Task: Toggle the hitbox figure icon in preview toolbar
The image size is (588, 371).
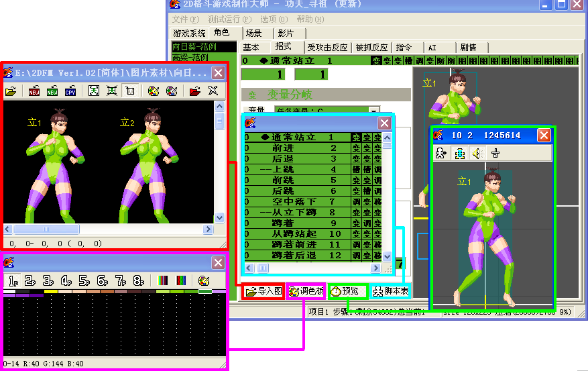Action: click(460, 154)
